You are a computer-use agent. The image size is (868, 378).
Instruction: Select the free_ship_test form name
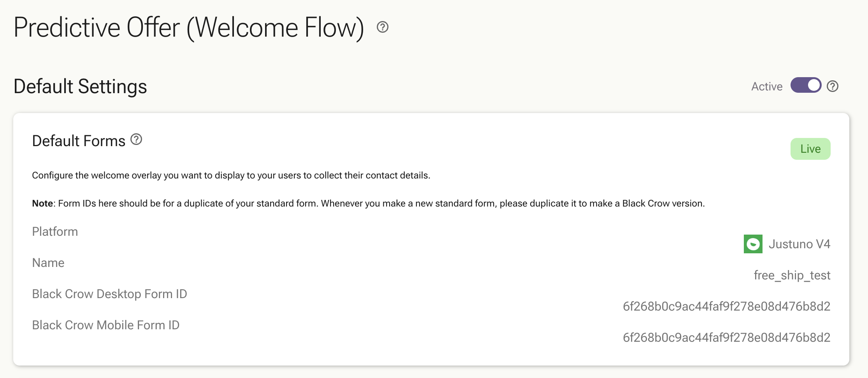pyautogui.click(x=792, y=275)
